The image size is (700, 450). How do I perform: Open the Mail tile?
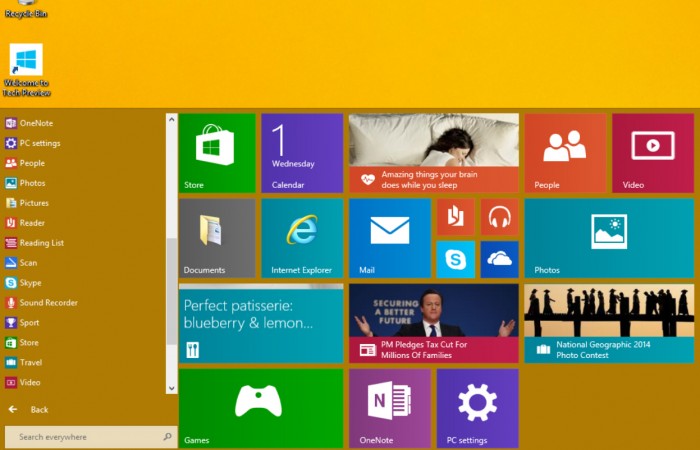point(389,238)
